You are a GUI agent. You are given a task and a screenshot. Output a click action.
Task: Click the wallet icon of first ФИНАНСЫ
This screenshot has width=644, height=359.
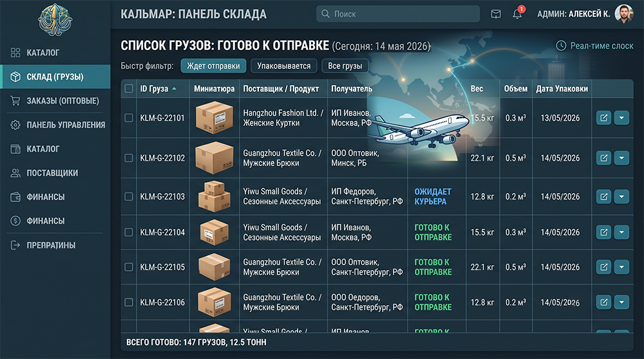pyautogui.click(x=15, y=197)
